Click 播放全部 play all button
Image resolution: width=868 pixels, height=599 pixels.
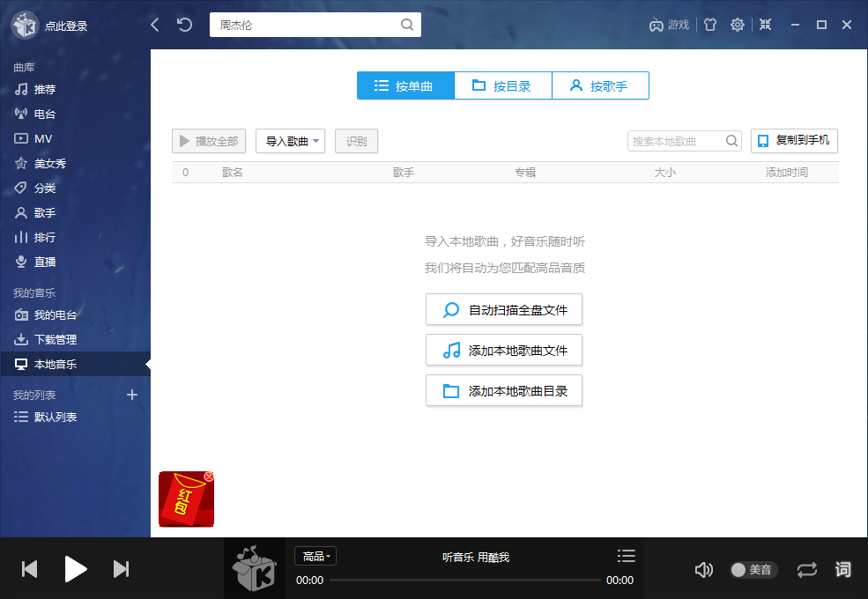pyautogui.click(x=209, y=141)
